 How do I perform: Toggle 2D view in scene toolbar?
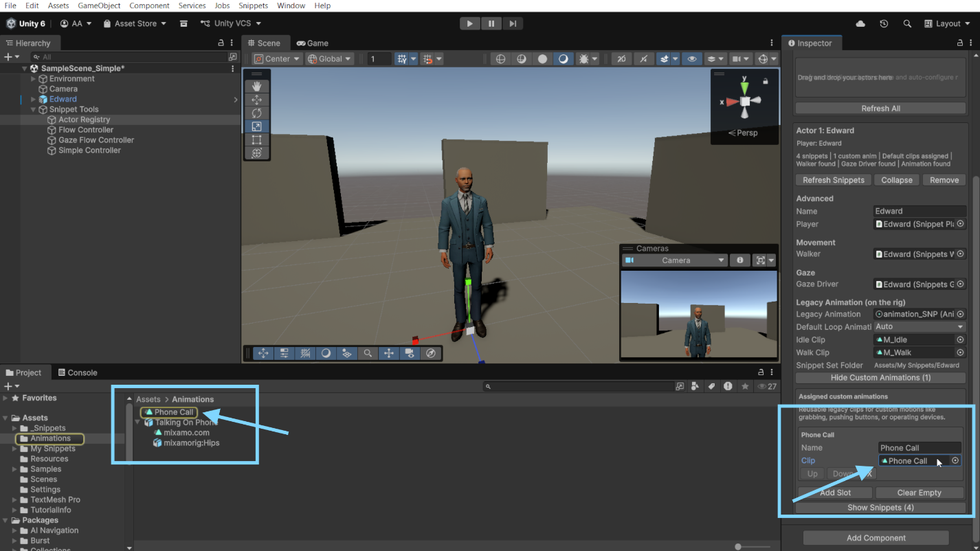621,59
